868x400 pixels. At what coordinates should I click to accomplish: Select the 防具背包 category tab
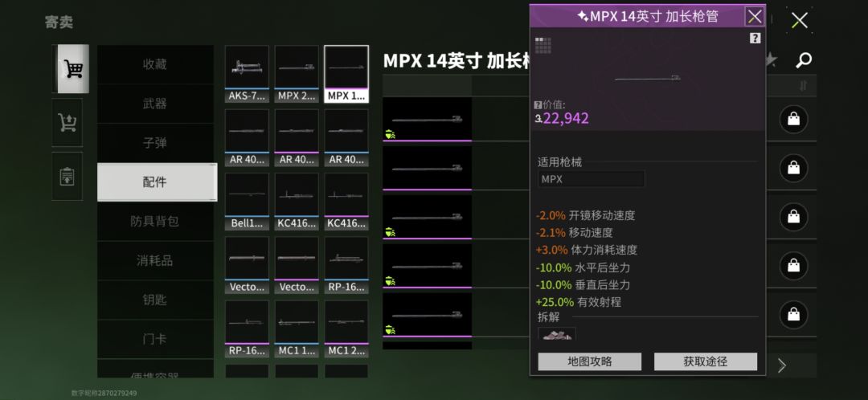point(155,222)
